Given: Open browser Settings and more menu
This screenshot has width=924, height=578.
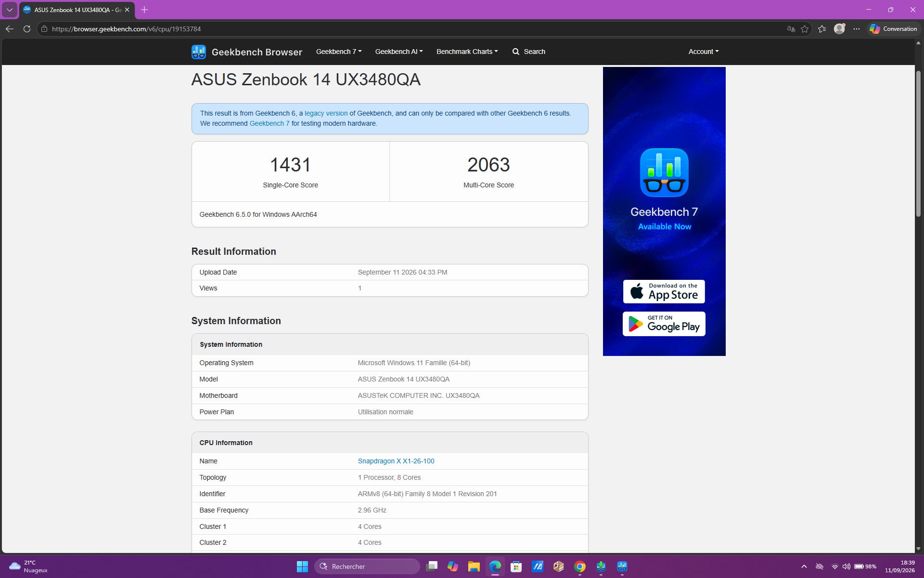Looking at the screenshot, I should point(857,29).
